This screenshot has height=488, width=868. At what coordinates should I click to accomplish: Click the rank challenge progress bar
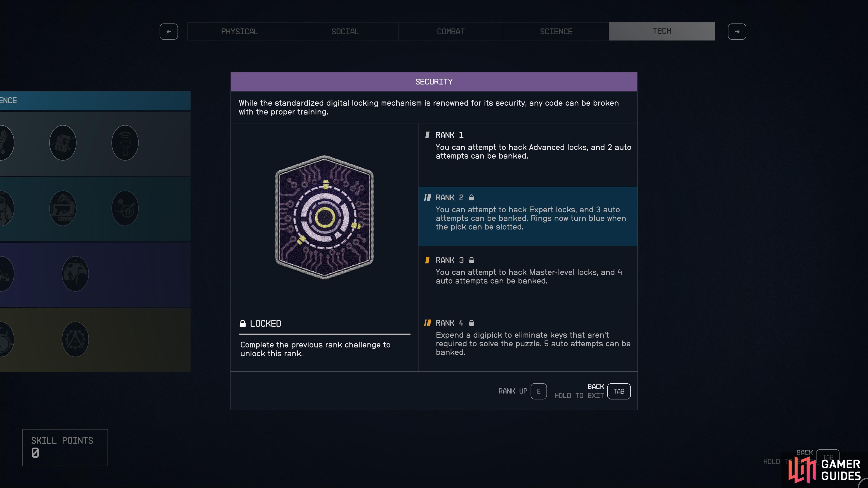(x=325, y=334)
